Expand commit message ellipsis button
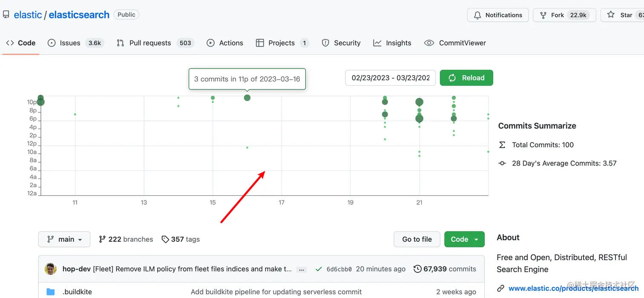The height and width of the screenshot is (298, 644). (302, 269)
